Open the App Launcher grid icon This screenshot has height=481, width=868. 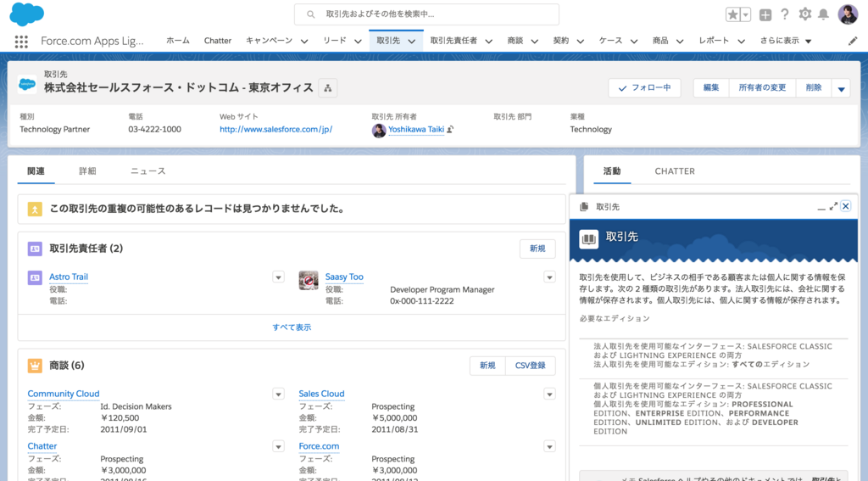(x=21, y=42)
